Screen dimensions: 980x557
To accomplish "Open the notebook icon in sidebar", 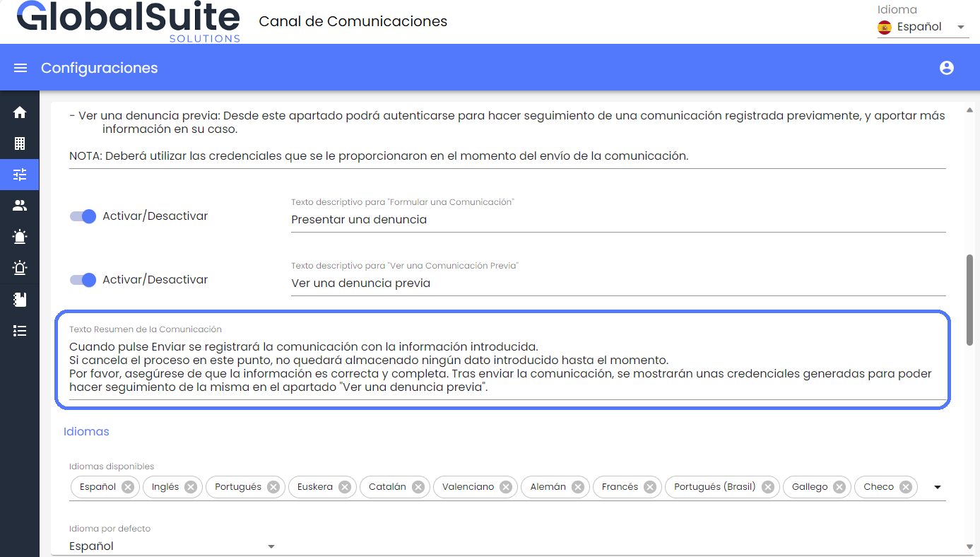I will pyautogui.click(x=20, y=300).
